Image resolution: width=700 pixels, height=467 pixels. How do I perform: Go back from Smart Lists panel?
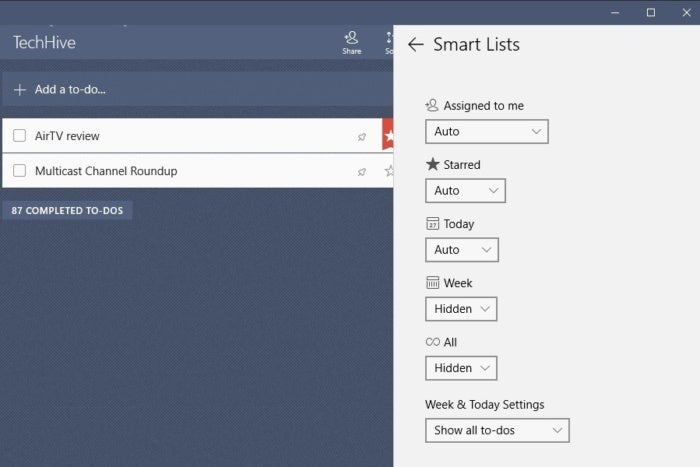415,44
